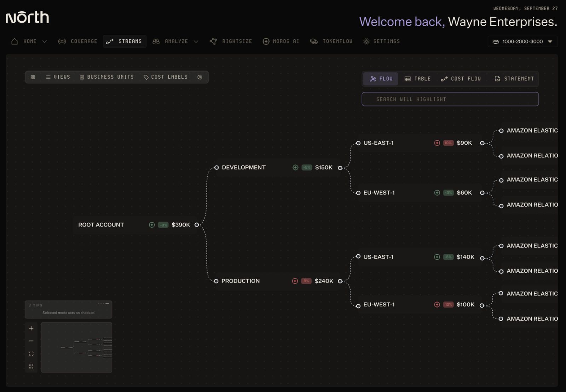Image resolution: width=566 pixels, height=392 pixels.
Task: Select the Development node label
Action: click(244, 168)
